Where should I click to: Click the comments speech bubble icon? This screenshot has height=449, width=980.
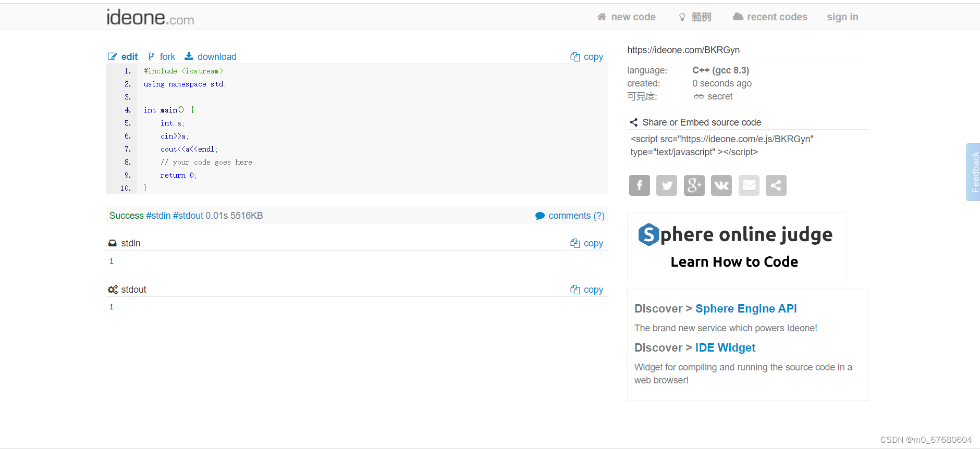[540, 216]
